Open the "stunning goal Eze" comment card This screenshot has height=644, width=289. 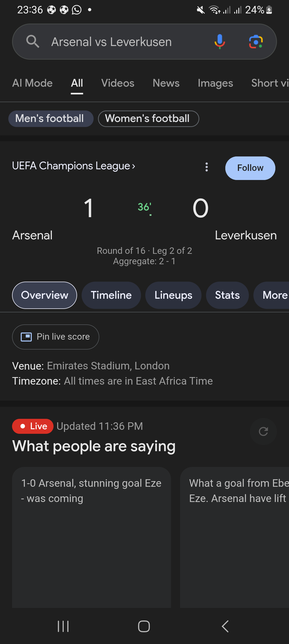[x=92, y=535]
